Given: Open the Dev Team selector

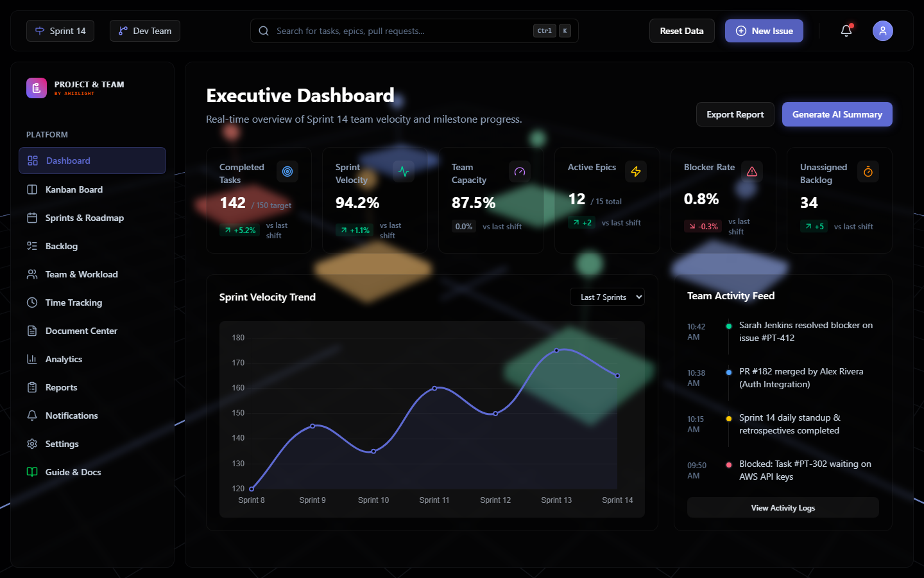Looking at the screenshot, I should pyautogui.click(x=145, y=31).
